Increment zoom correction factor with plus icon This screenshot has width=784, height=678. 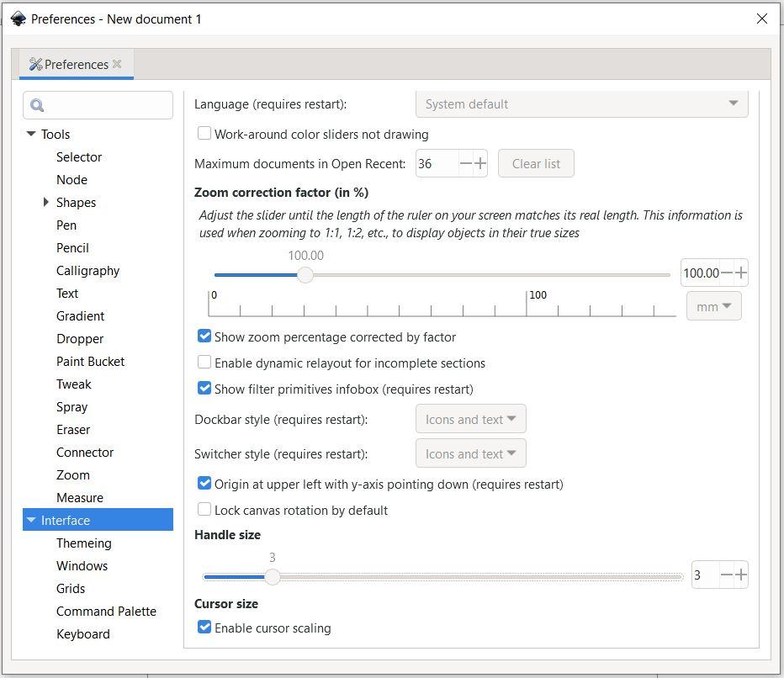pyautogui.click(x=740, y=273)
